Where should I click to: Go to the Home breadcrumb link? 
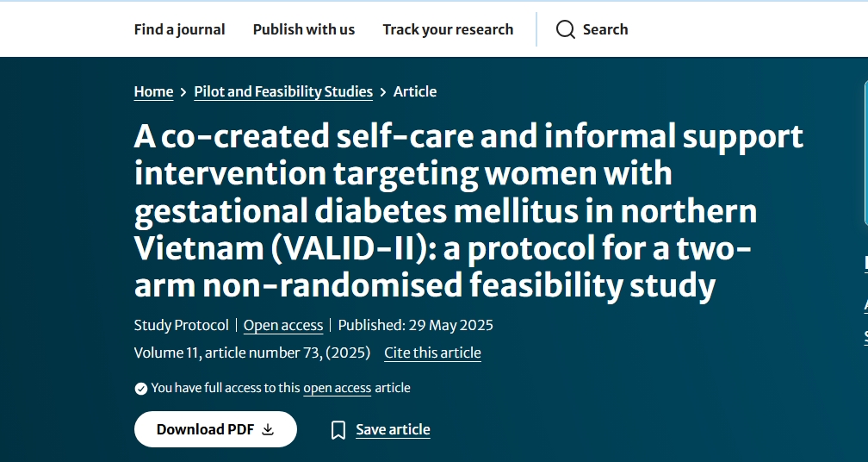(x=153, y=91)
